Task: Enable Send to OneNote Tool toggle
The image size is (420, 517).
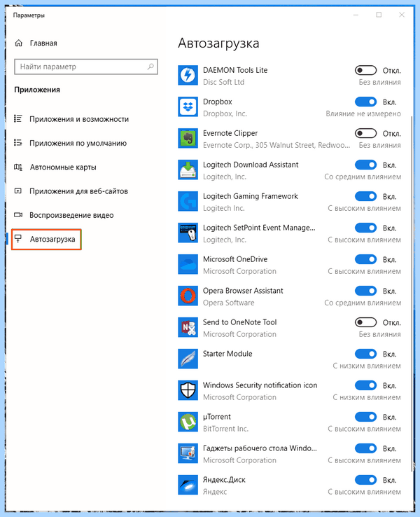Action: [365, 322]
